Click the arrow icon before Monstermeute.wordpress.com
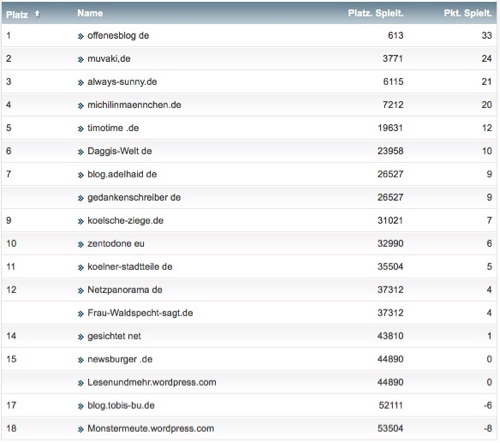The height and width of the screenshot is (443, 500). pos(80,429)
